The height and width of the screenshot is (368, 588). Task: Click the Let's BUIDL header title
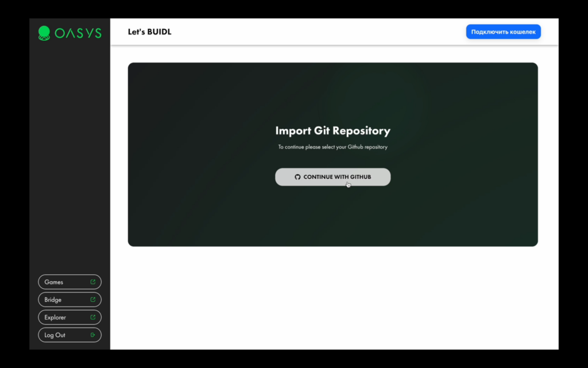(150, 32)
